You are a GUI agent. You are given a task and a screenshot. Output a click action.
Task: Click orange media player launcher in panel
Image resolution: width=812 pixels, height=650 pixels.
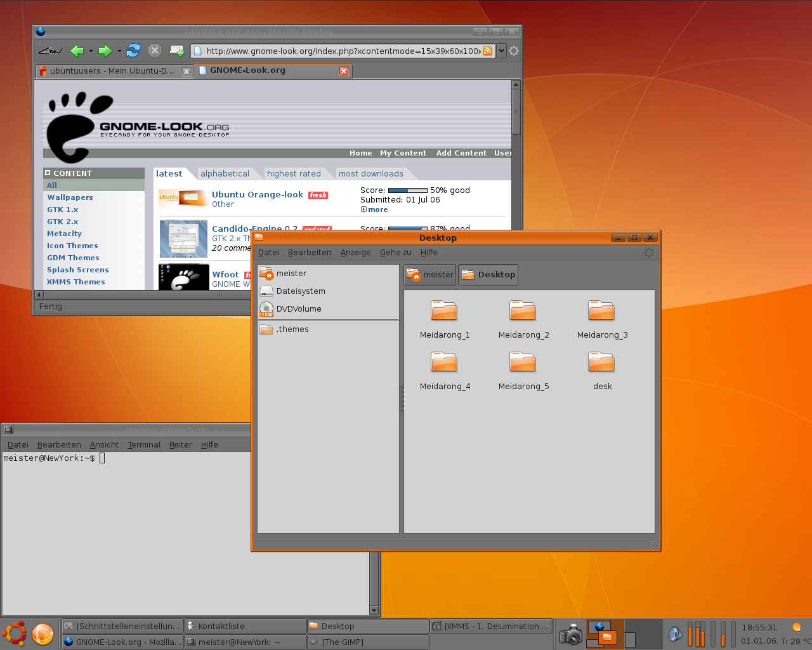(x=43, y=634)
